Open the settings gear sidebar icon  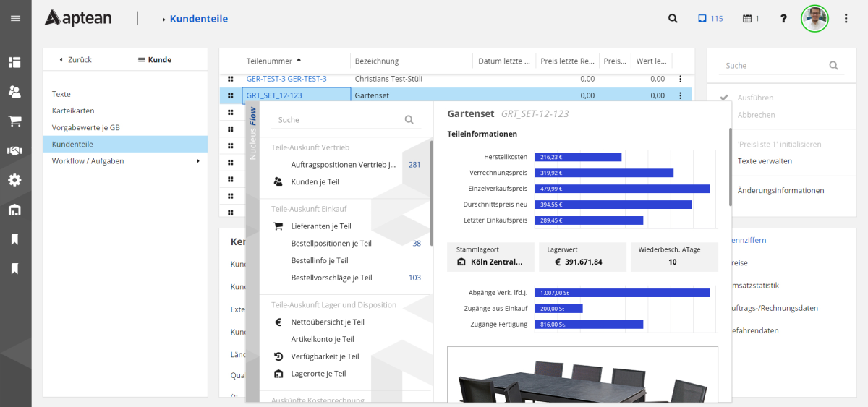coord(14,180)
